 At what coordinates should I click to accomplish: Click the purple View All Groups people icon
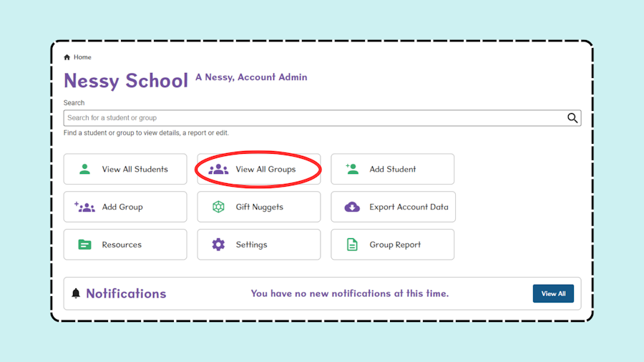[x=218, y=169]
